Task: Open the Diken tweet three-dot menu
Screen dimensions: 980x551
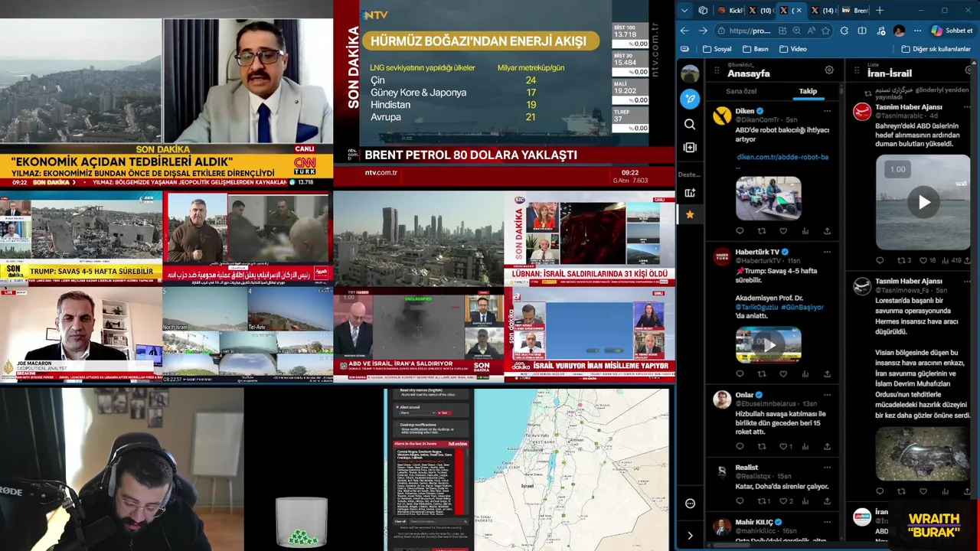Action: pos(827,111)
